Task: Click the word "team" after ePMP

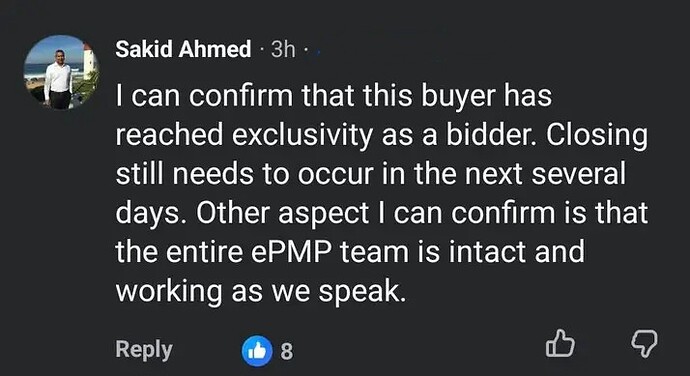Action: (x=374, y=252)
